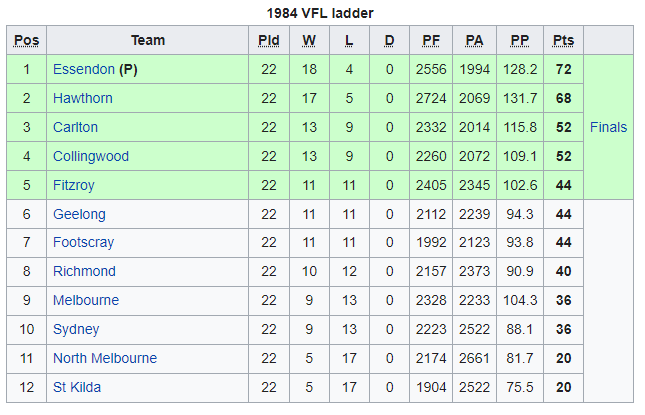The image size is (645, 415).
Task: Click the PF column header
Action: tap(431, 41)
